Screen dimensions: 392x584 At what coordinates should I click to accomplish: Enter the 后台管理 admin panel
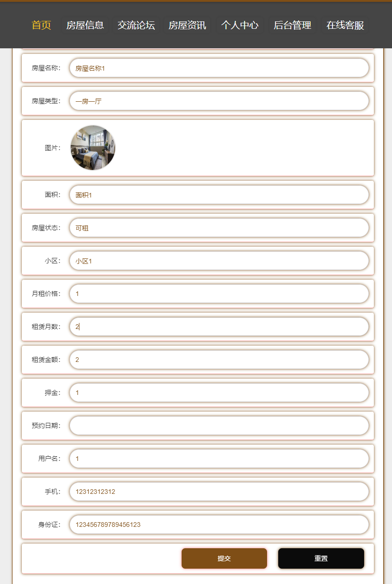pyautogui.click(x=292, y=26)
